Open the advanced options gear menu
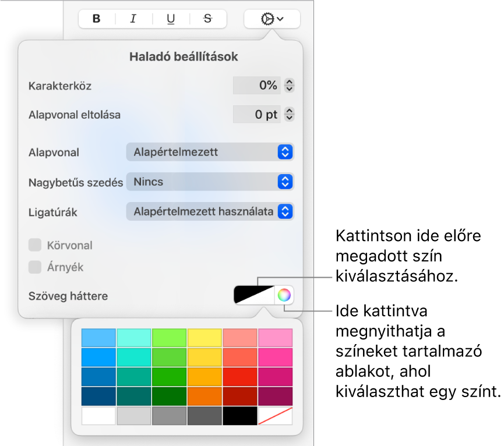This screenshot has height=446, width=504. pos(272,19)
